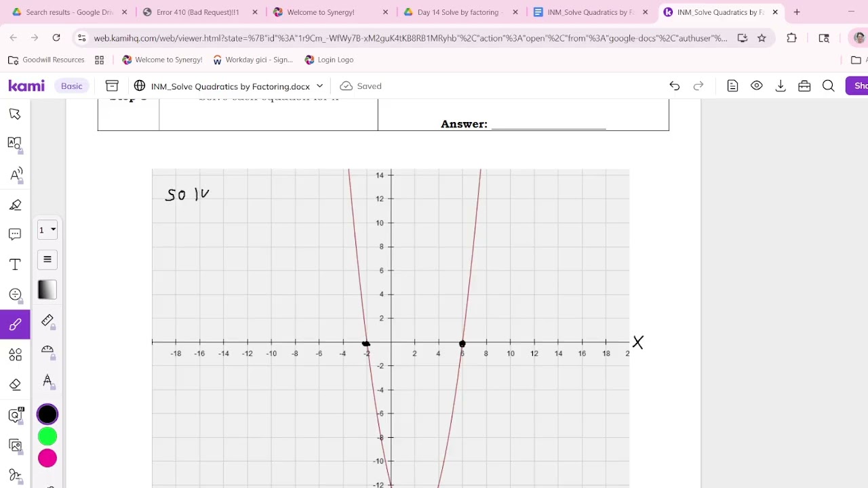Click the Saved status indicator
Image resolution: width=868 pixels, height=488 pixels.
361,86
